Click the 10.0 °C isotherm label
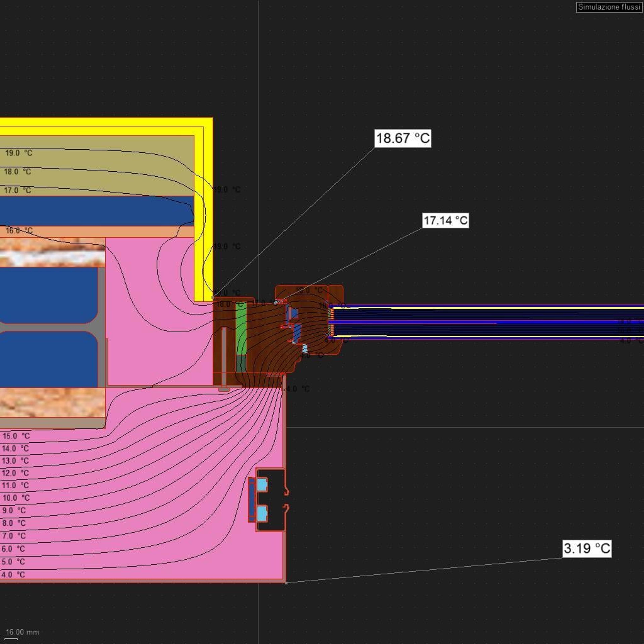Screen dimensions: 644x644 16,498
